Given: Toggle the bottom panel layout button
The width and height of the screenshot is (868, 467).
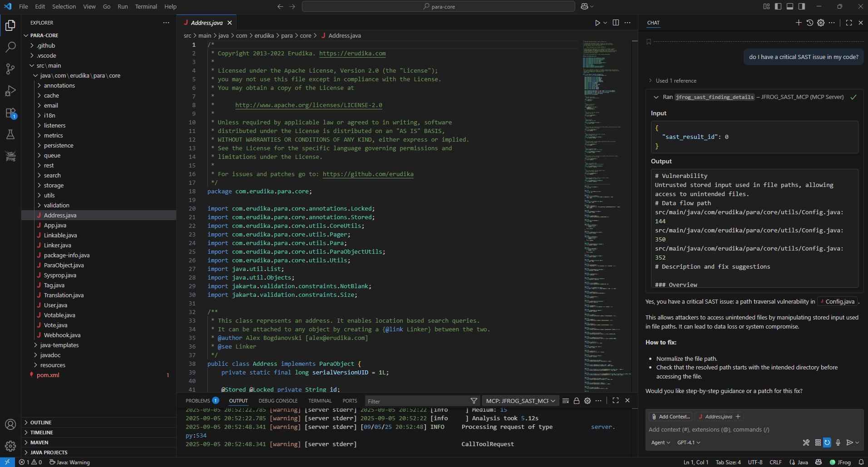Looking at the screenshot, I should tap(790, 6).
